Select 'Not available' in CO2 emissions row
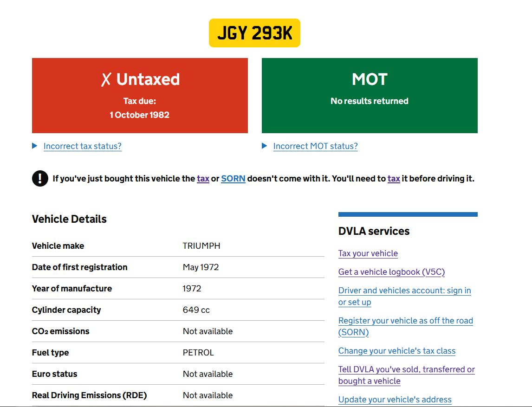The height and width of the screenshot is (407, 532). click(208, 331)
